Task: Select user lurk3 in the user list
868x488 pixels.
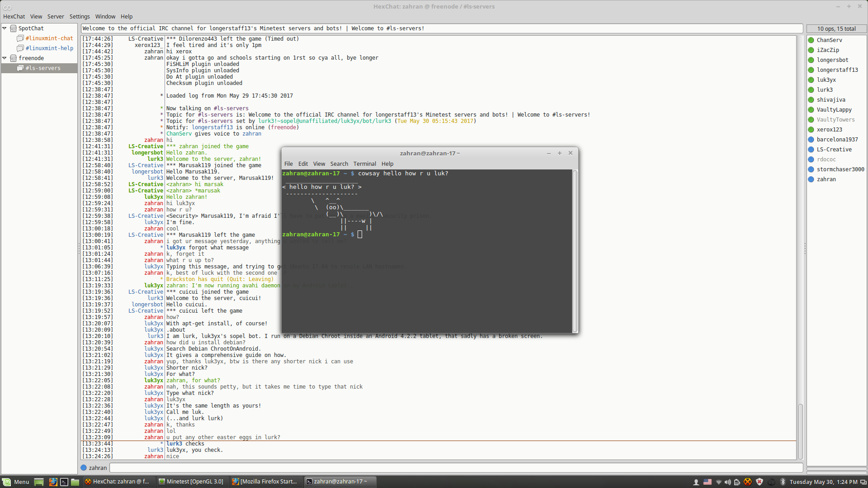Action: click(825, 90)
